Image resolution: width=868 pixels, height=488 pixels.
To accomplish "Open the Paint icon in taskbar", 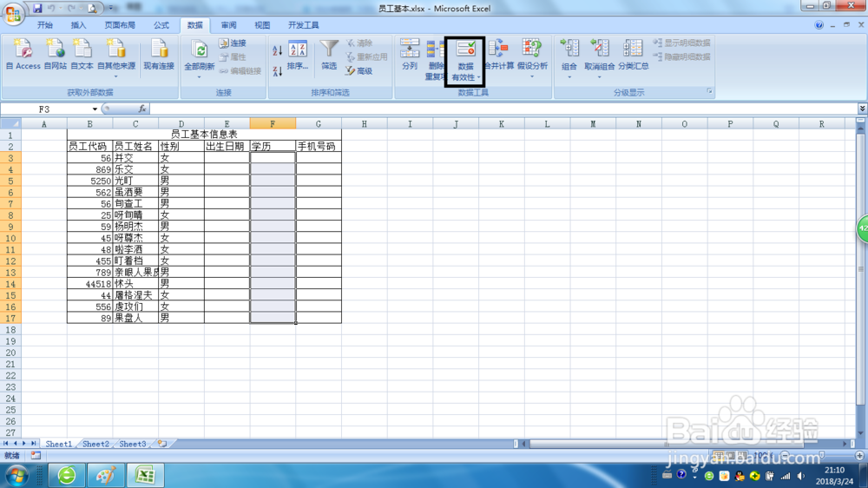I will pos(106,475).
